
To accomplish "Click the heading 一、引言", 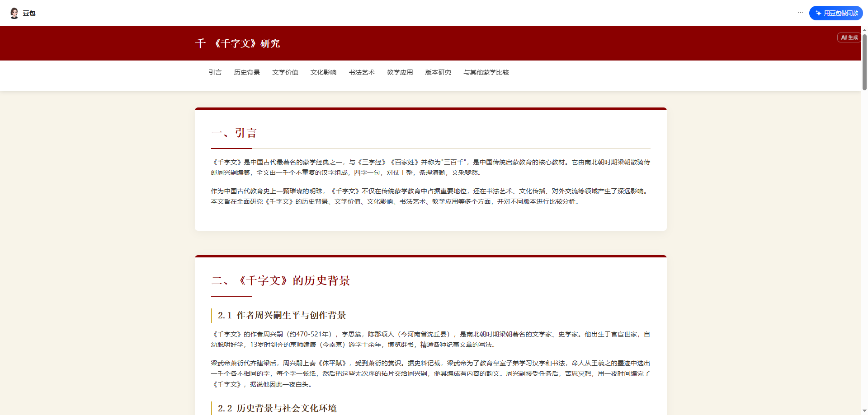I will tap(234, 132).
